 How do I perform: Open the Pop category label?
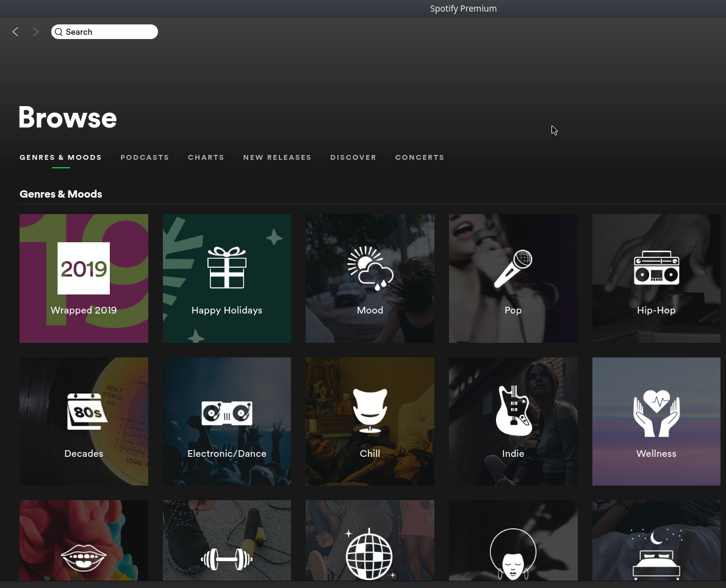513,310
